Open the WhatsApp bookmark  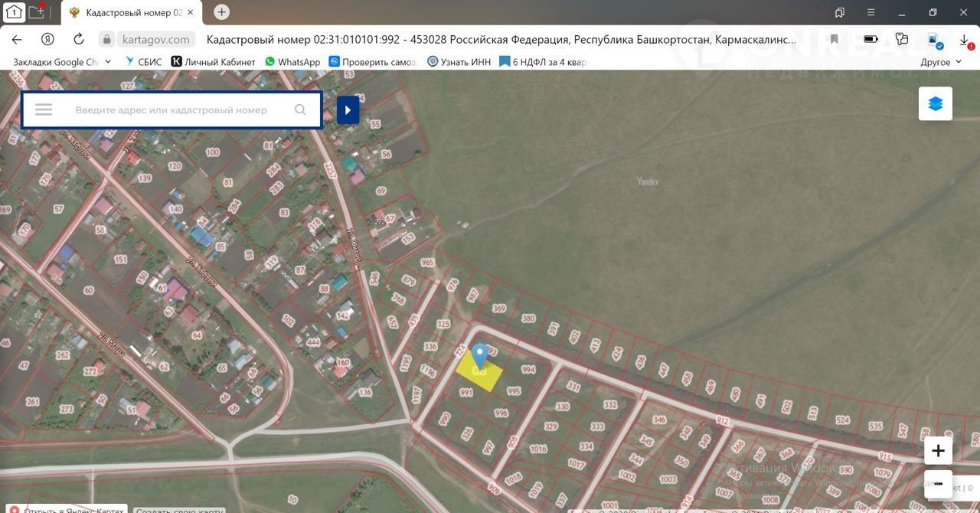pos(292,62)
